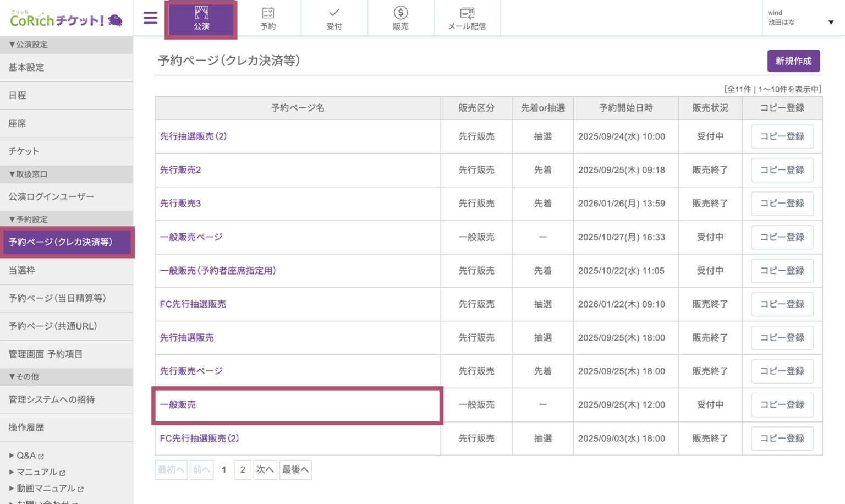This screenshot has width=845, height=504.
Task: Collapse the ▼予約設定 sidebar group
Action: pyautogui.click(x=28, y=218)
